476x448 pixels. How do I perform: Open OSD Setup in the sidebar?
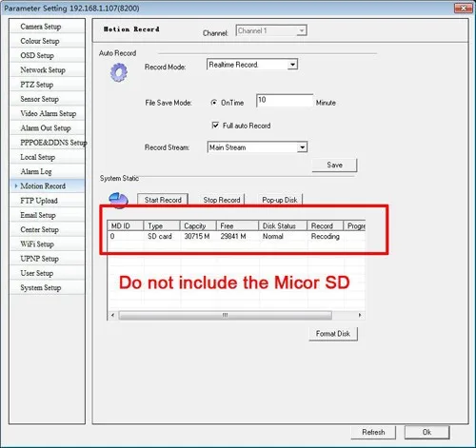pyautogui.click(x=48, y=55)
